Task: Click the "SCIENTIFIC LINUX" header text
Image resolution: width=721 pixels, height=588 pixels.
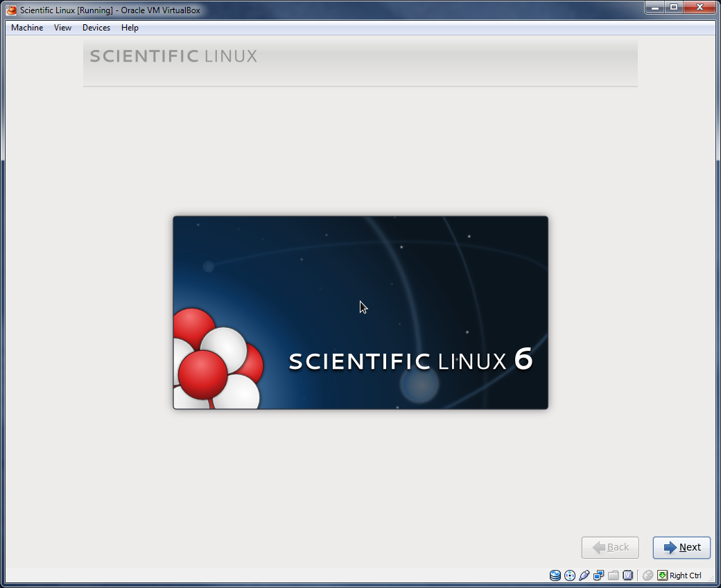Action: click(x=173, y=56)
